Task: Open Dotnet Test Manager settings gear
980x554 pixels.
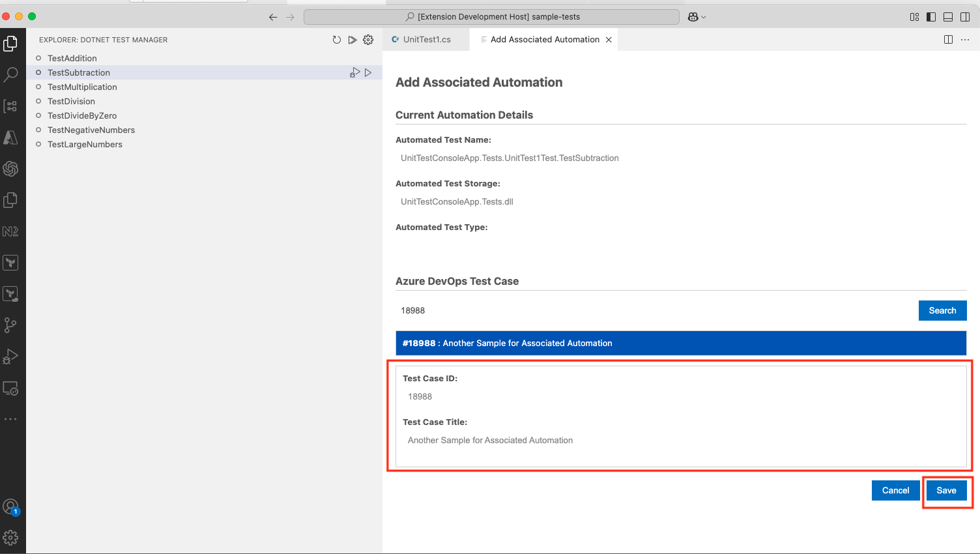Action: point(368,40)
